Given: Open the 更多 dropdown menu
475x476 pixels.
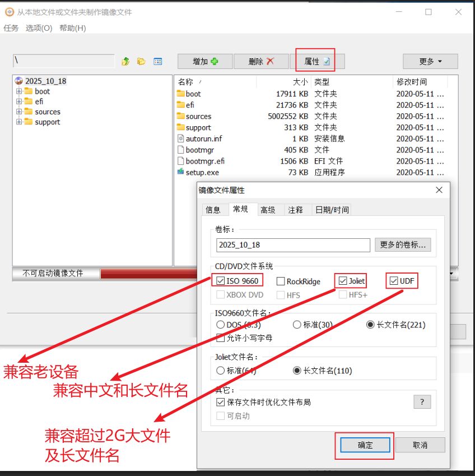Looking at the screenshot, I should pyautogui.click(x=430, y=62).
